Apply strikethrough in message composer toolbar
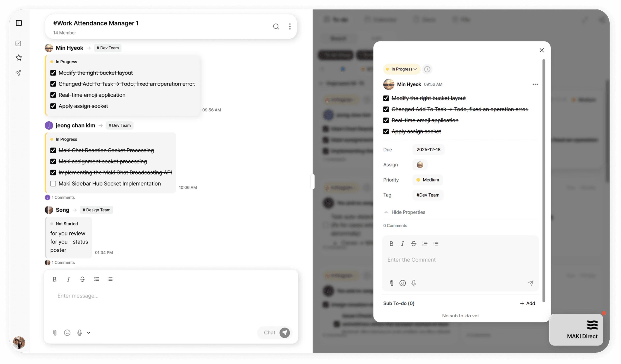Viewport: 621px width, 364px height. click(82, 279)
